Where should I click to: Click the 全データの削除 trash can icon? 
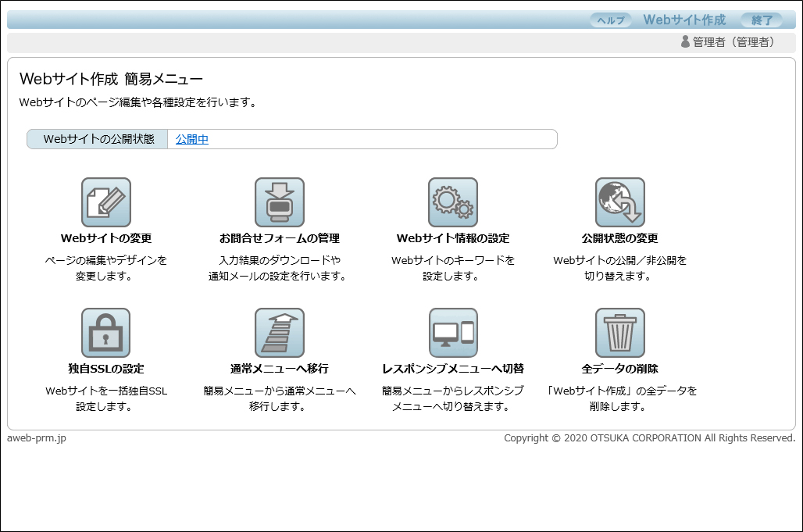(x=620, y=333)
